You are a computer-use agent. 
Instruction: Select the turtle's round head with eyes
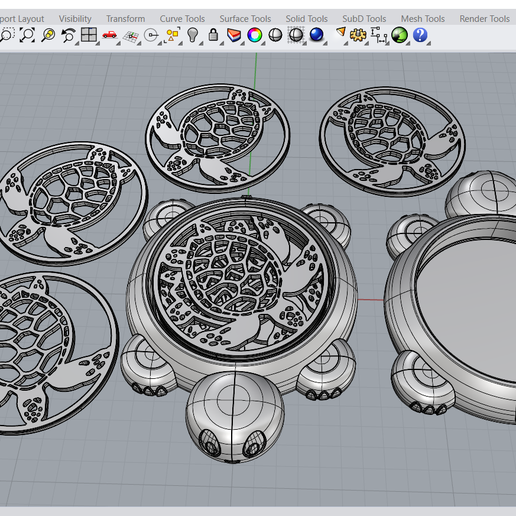coord(235,417)
